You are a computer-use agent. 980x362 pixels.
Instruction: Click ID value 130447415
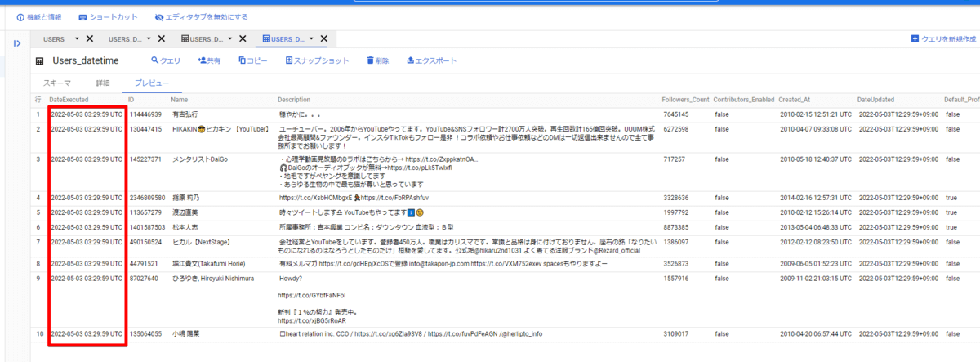pyautogui.click(x=146, y=129)
